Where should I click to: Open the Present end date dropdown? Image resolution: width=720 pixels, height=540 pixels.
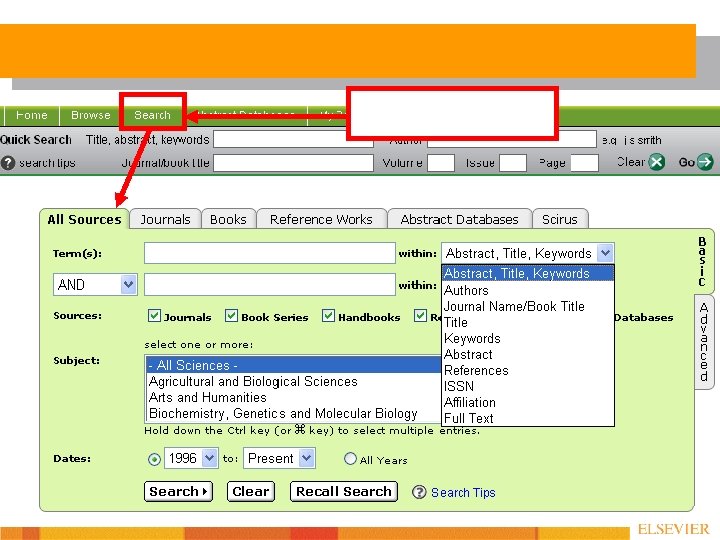coord(306,458)
